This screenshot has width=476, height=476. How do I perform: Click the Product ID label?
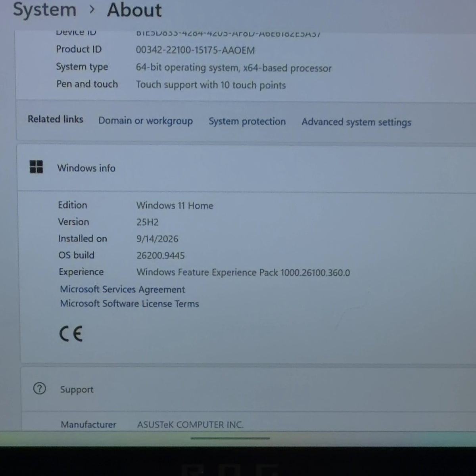tap(79, 49)
